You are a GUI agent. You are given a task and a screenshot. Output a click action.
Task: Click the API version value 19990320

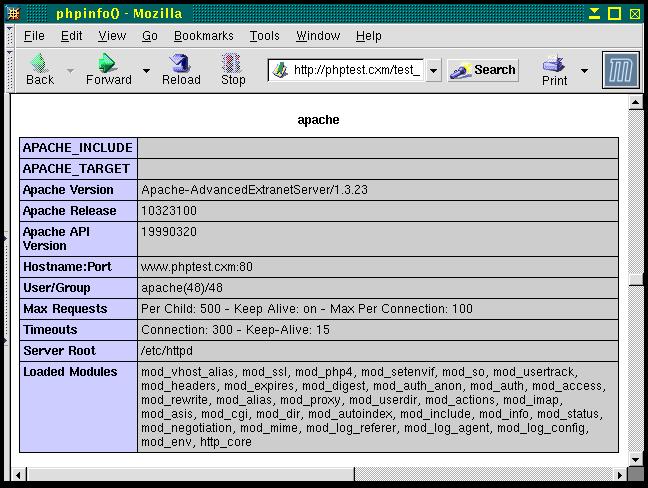[169, 232]
